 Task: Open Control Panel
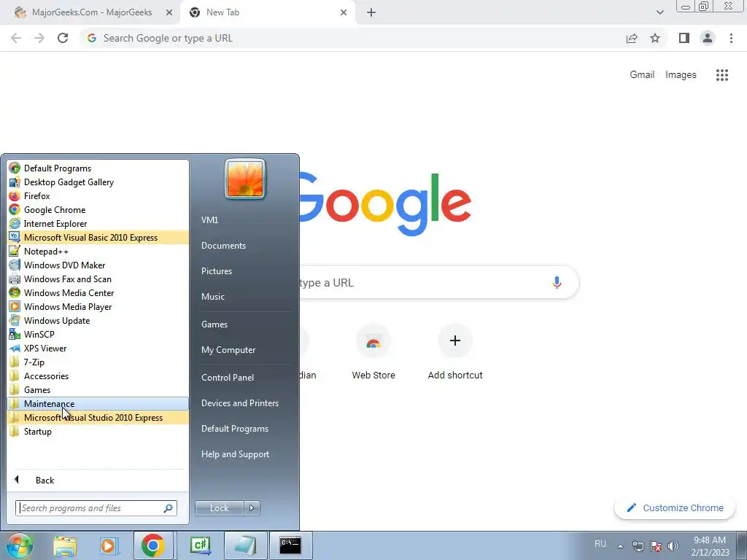click(x=245, y=378)
